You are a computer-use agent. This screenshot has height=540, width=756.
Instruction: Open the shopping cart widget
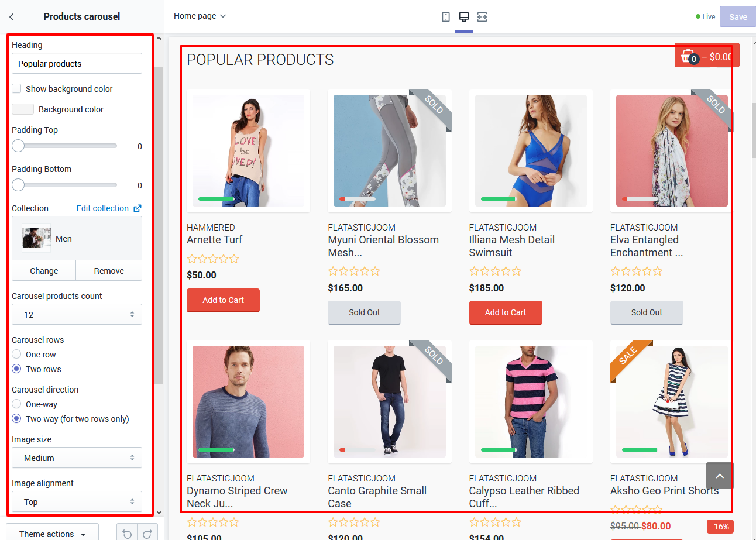click(x=706, y=56)
